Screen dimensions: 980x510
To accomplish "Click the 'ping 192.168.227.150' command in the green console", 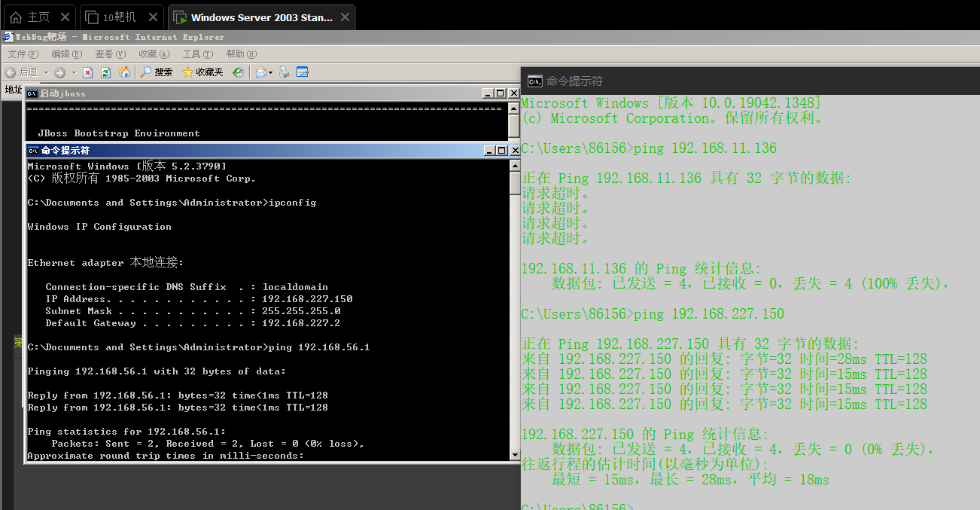I will coord(709,314).
